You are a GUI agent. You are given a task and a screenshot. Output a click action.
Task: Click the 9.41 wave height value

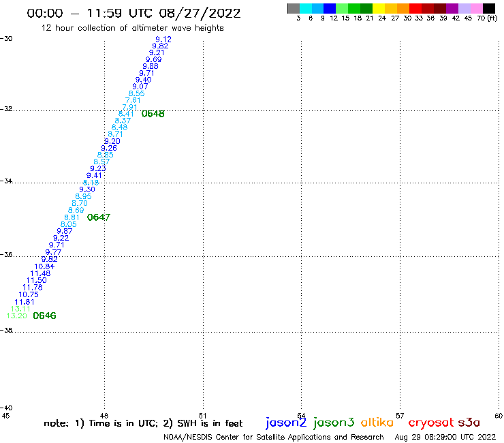click(94, 176)
